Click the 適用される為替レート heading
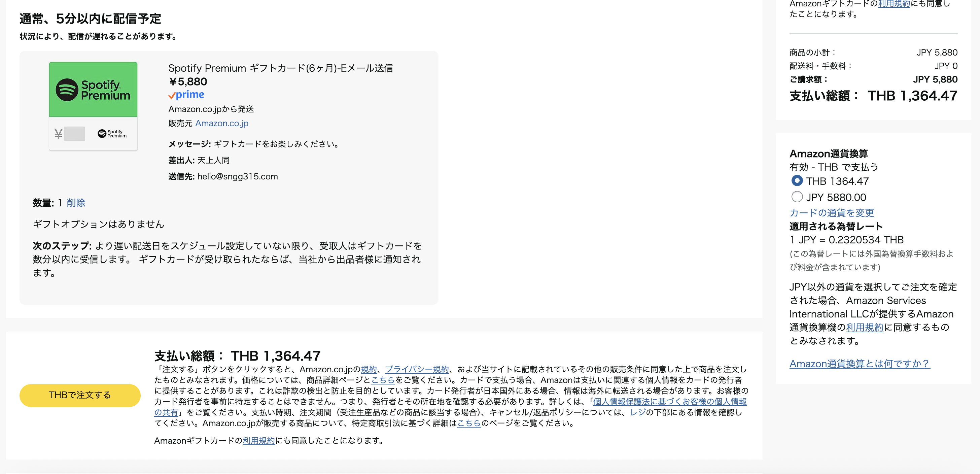 836,226
